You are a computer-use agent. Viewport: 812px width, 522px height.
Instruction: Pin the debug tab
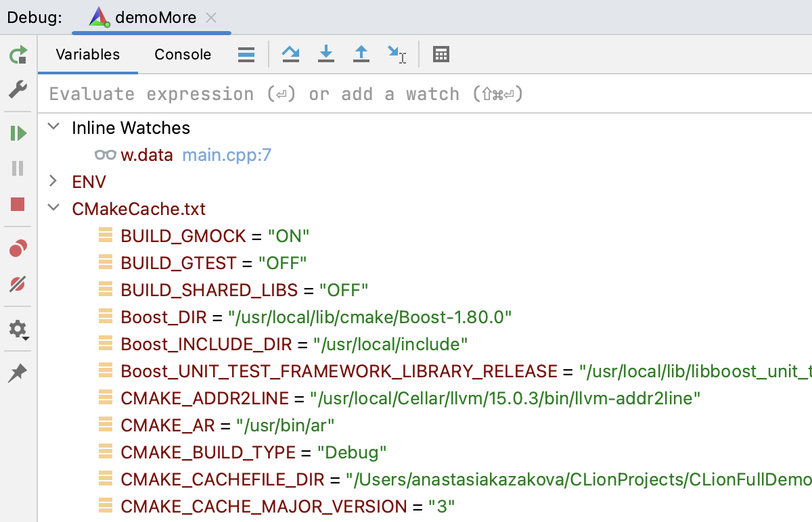[x=18, y=374]
